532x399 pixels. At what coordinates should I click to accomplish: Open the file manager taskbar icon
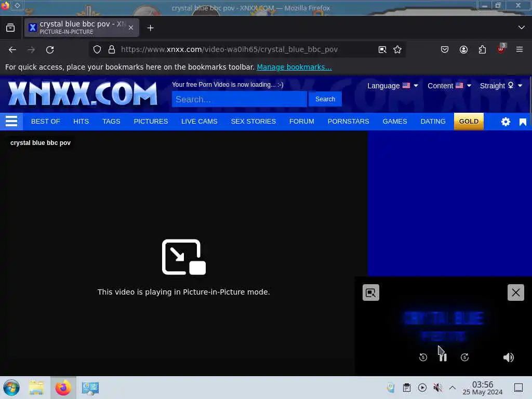point(36,388)
